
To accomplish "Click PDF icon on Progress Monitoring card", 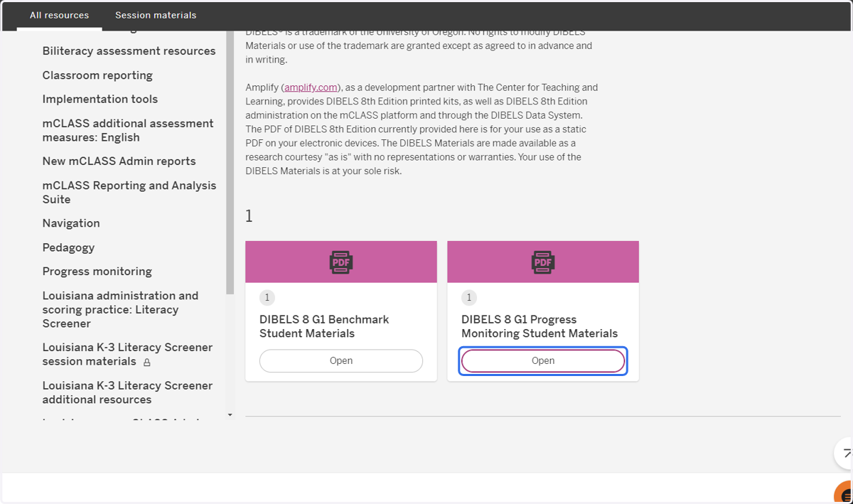I will point(543,262).
